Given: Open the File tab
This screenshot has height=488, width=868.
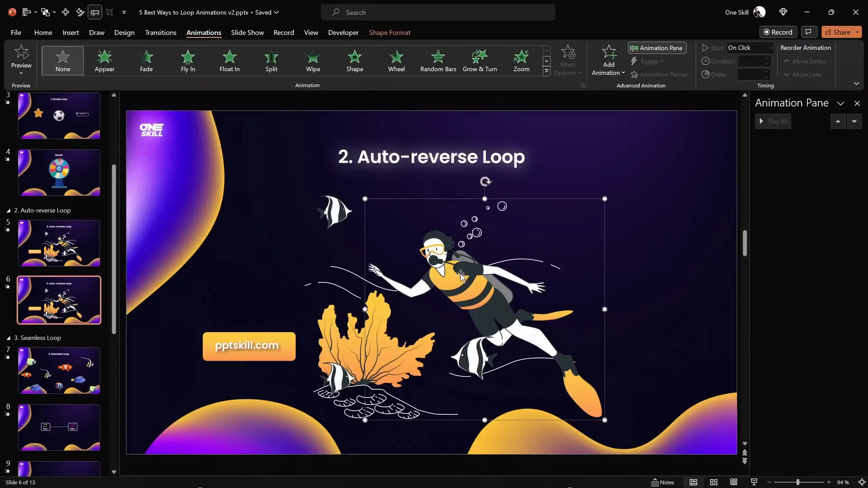Looking at the screenshot, I should point(16,33).
